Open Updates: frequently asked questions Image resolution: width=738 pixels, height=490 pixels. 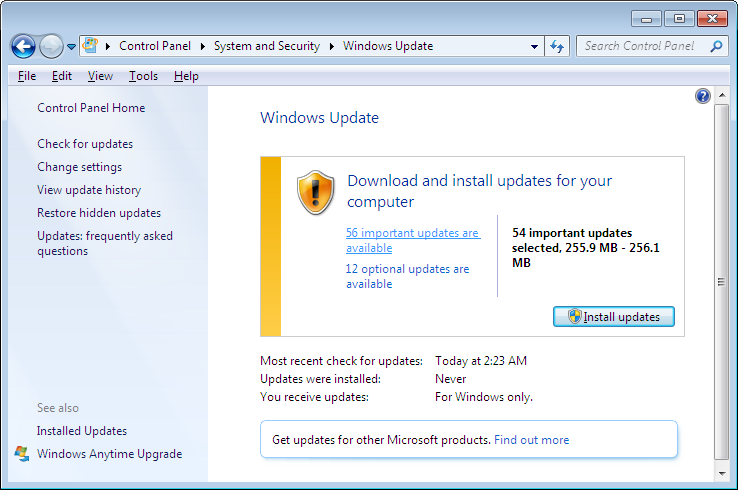[104, 243]
